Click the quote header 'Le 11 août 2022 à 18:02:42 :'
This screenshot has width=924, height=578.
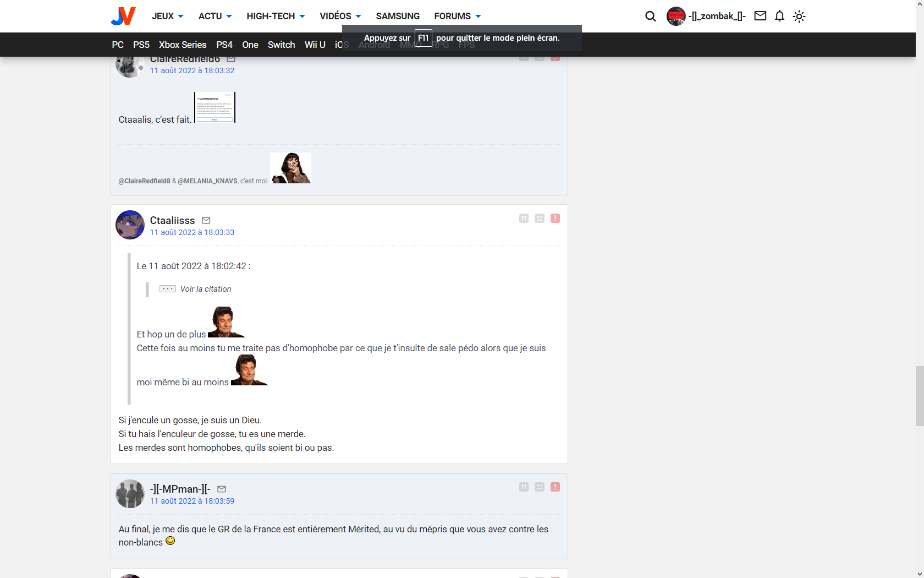click(194, 266)
